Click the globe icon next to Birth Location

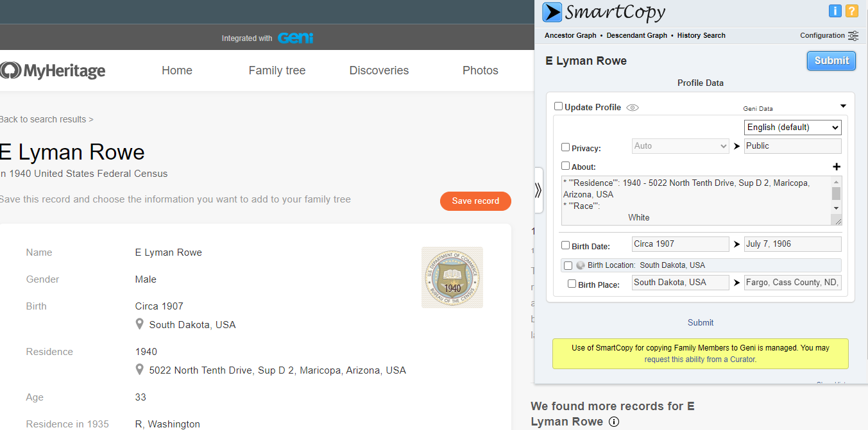[x=580, y=265]
